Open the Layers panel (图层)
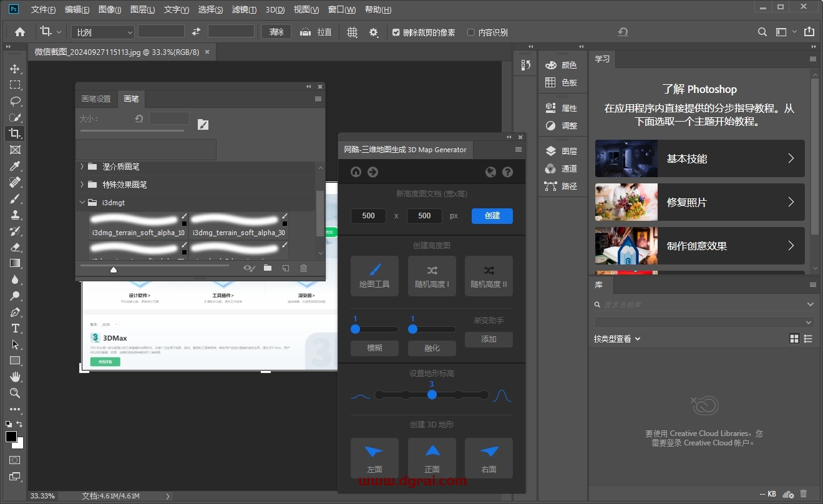This screenshot has height=504, width=823. (561, 151)
